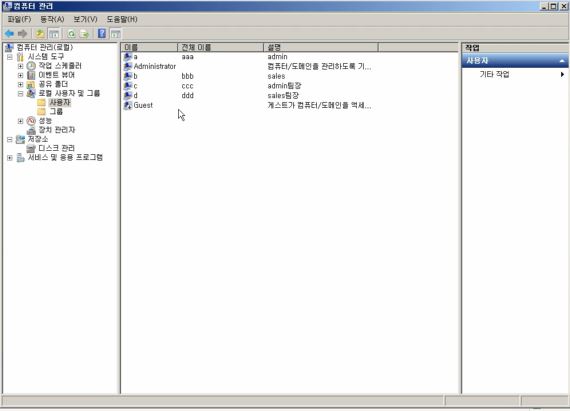
Task: Click the 성능 tree icon
Action: pyautogui.click(x=32, y=121)
